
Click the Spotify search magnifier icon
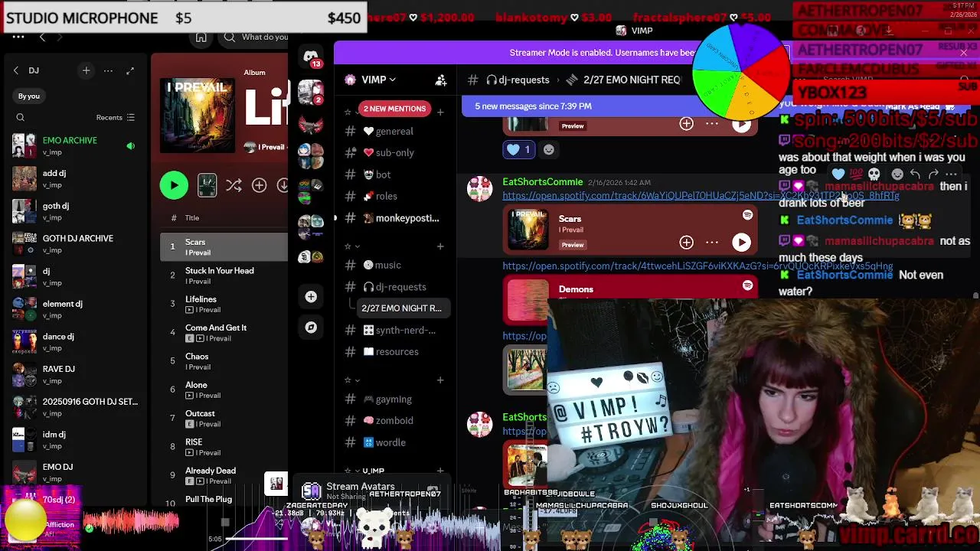(x=230, y=37)
